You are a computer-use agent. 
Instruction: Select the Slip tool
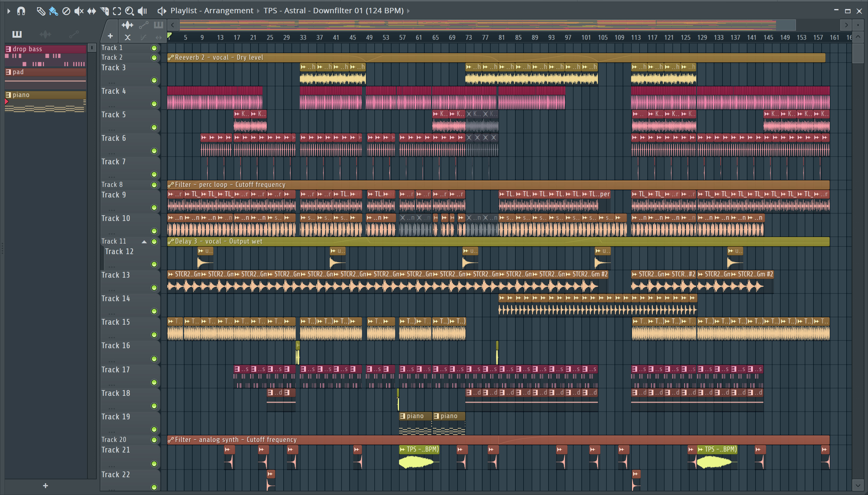[x=91, y=11]
